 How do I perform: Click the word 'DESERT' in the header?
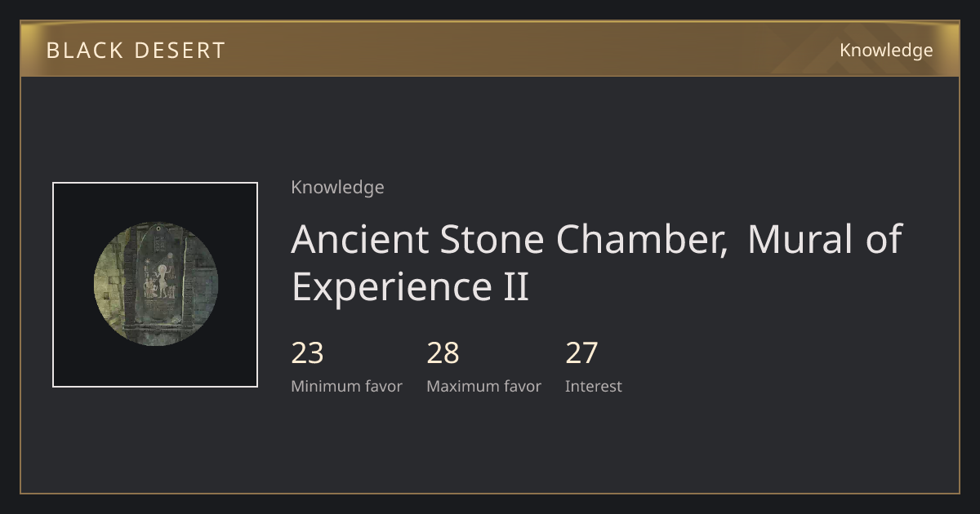(x=180, y=51)
